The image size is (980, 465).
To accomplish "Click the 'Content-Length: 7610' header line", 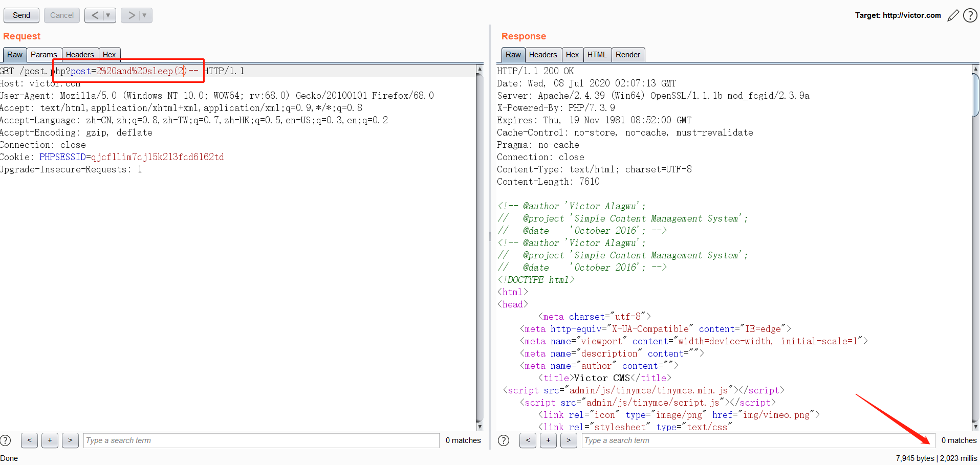I will coord(548,182).
